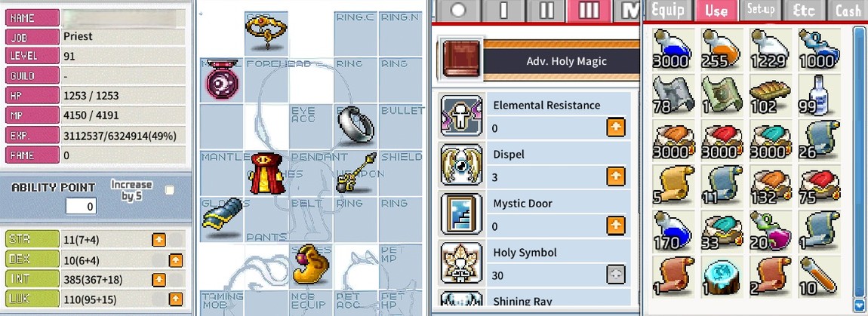This screenshot has width=868, height=316.
Task: Click the Holy Symbol skill icon
Action: 462,262
